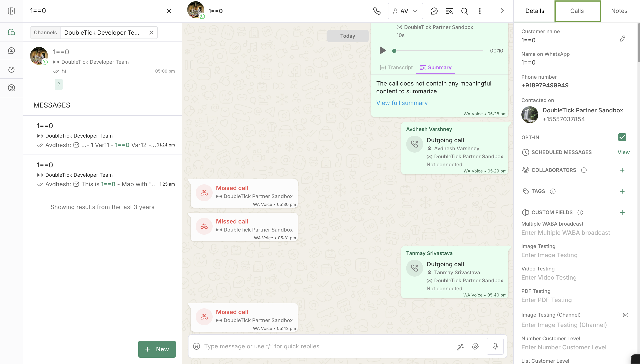Click the attachment paperclip icon
Screen dimensions: 640x364
[475, 346]
